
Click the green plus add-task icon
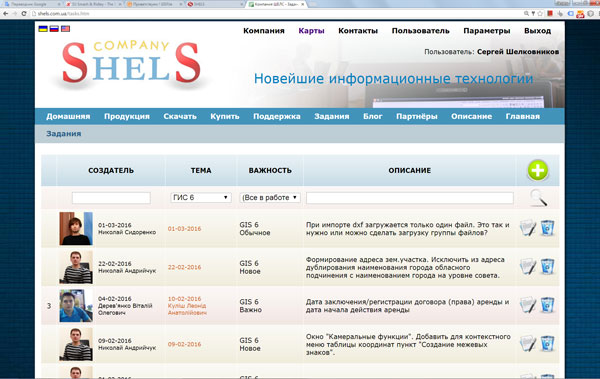(538, 170)
